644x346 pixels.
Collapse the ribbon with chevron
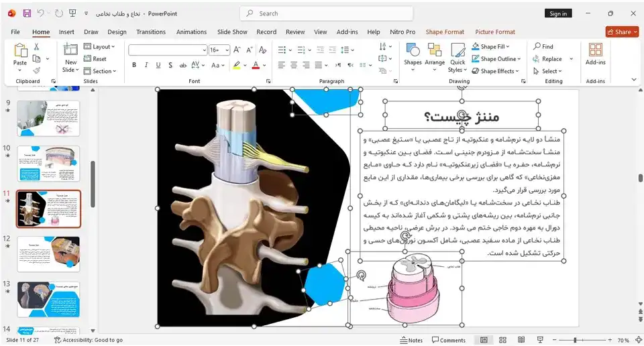[634, 80]
